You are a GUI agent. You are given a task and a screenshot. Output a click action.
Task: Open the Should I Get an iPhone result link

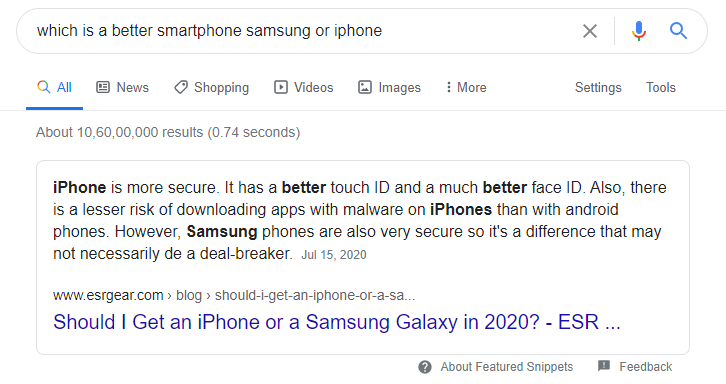click(x=337, y=322)
